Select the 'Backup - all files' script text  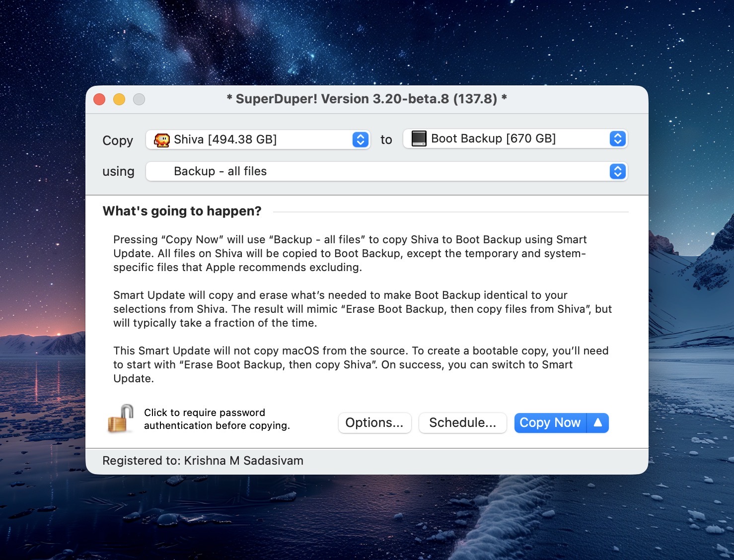pos(220,172)
